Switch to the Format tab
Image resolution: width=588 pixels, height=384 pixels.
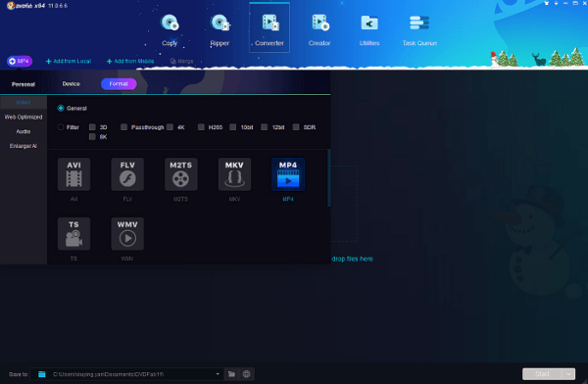(119, 84)
